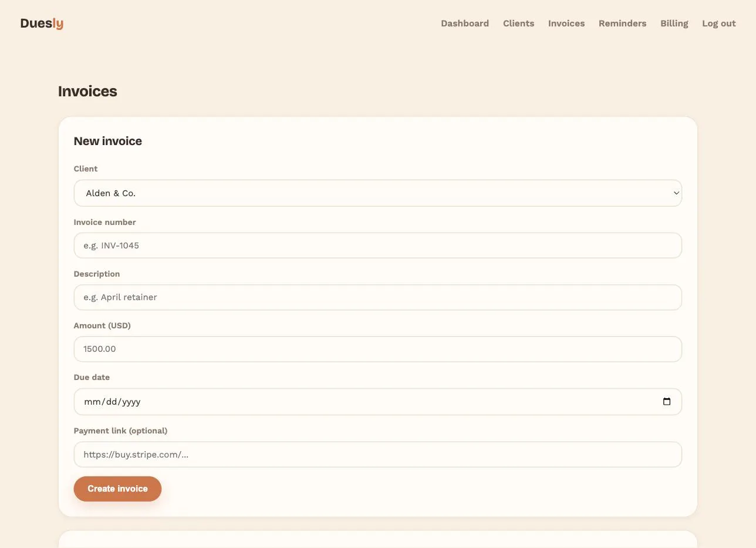The width and height of the screenshot is (756, 548).
Task: Focus the Payment link field
Action: tap(377, 455)
